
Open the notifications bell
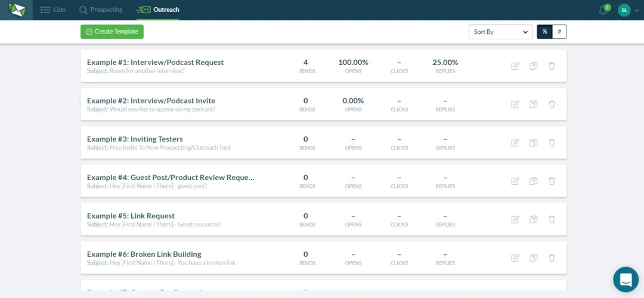pyautogui.click(x=603, y=10)
